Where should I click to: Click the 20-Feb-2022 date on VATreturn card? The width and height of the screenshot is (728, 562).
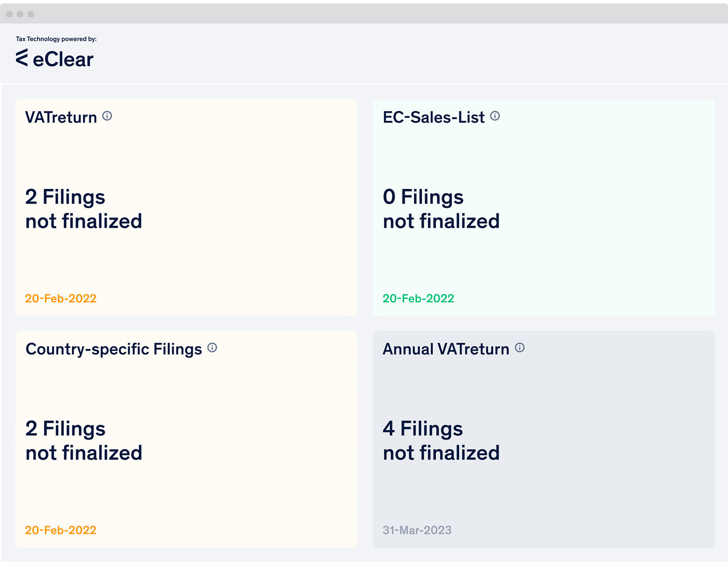click(60, 298)
